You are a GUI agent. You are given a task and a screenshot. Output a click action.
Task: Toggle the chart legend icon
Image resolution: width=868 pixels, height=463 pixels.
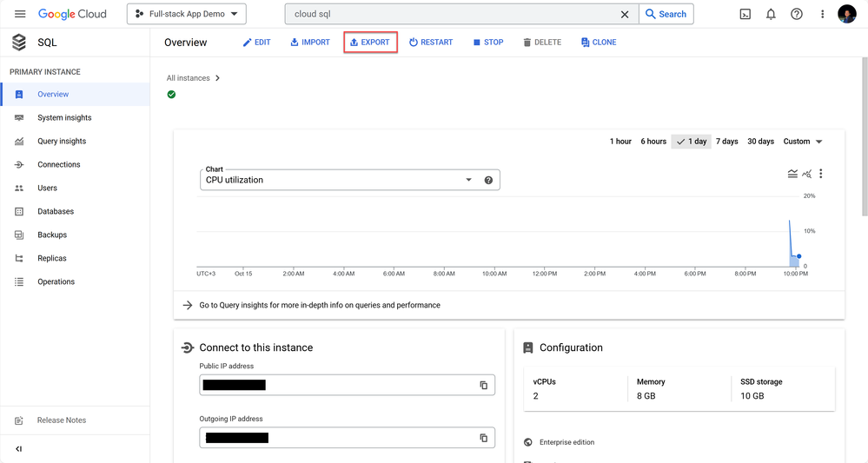pos(792,174)
